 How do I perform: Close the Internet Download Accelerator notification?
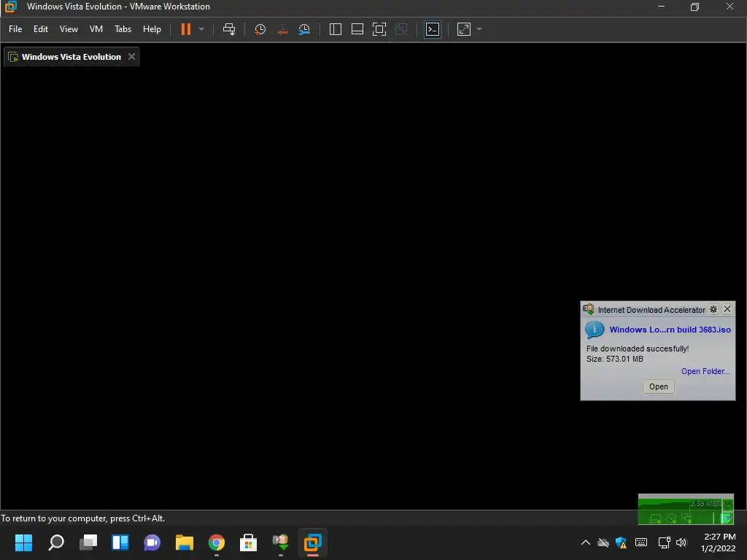[727, 309]
